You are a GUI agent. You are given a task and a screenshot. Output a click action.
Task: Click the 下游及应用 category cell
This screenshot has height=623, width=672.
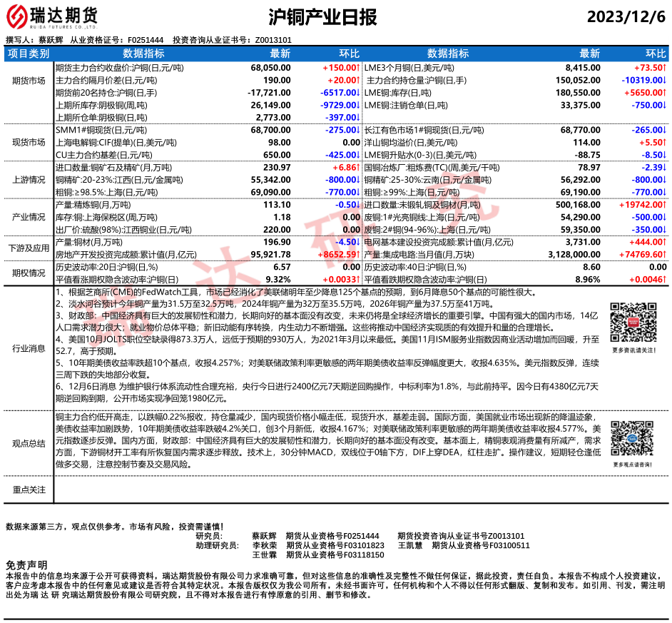coord(29,248)
